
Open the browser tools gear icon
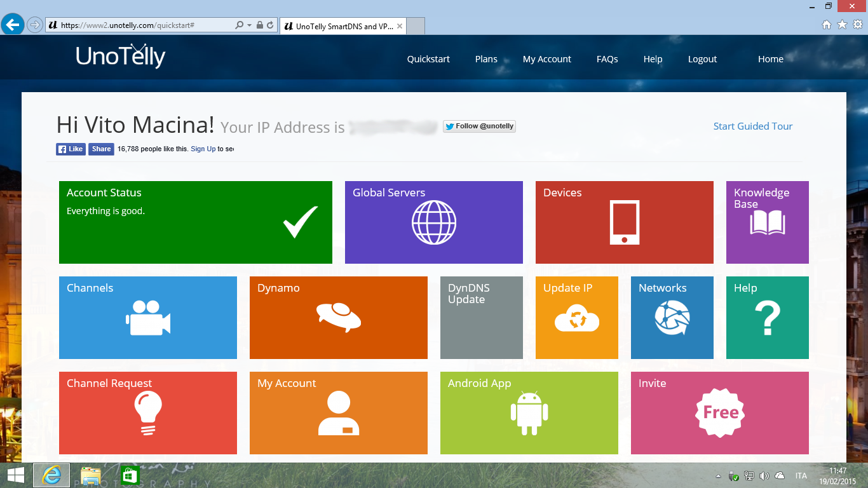[x=858, y=25]
